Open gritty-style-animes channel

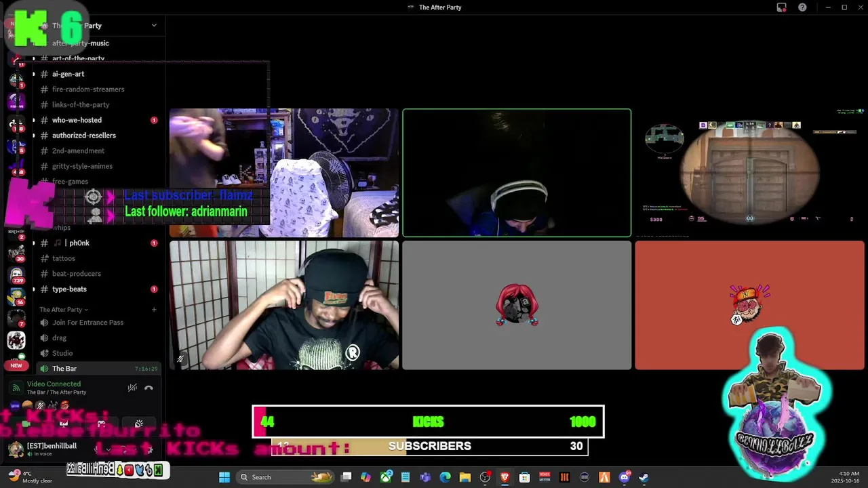[x=99, y=166]
